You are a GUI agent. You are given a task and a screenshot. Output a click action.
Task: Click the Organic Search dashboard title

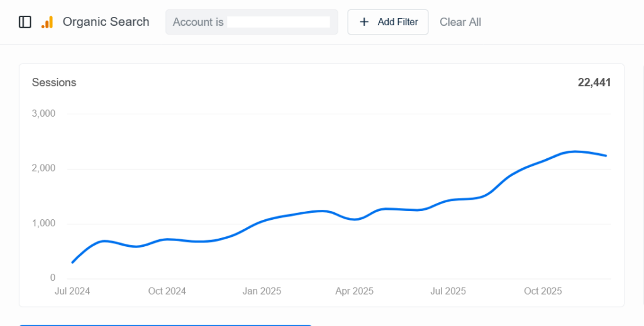point(106,22)
